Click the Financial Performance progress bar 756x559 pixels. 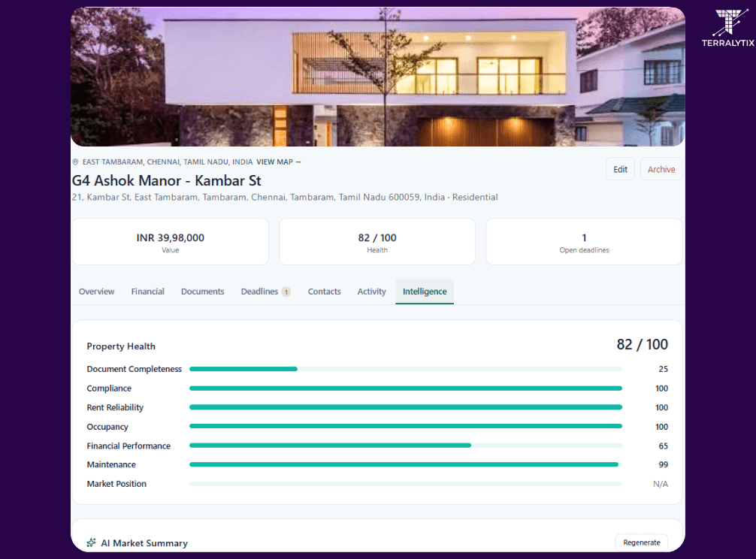(x=406, y=446)
